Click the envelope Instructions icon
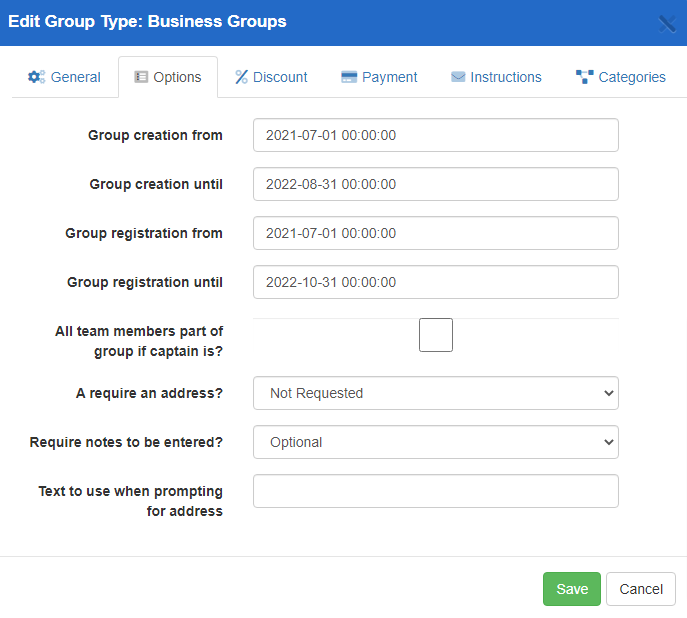This screenshot has height=618, width=687. click(x=458, y=77)
